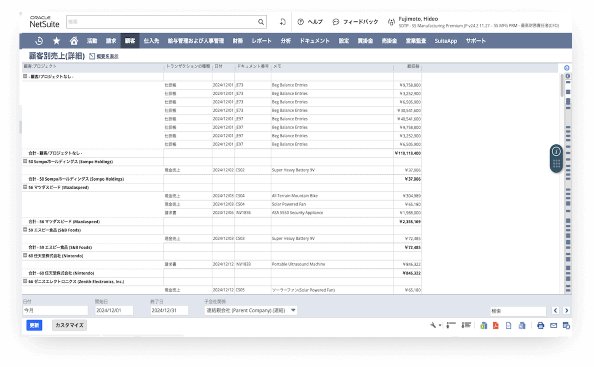Click the Portable Ultrasound Machine memo

pos(299,264)
